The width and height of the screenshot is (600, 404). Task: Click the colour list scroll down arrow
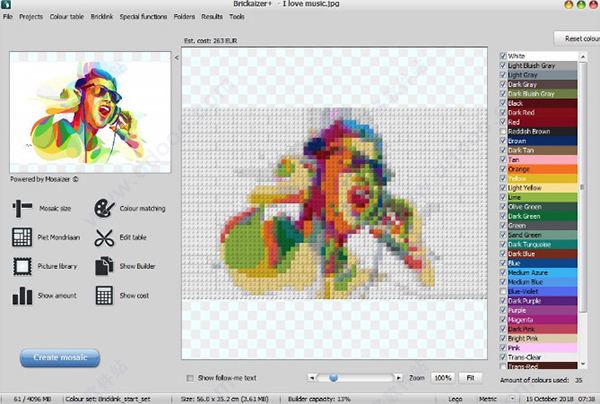point(583,364)
